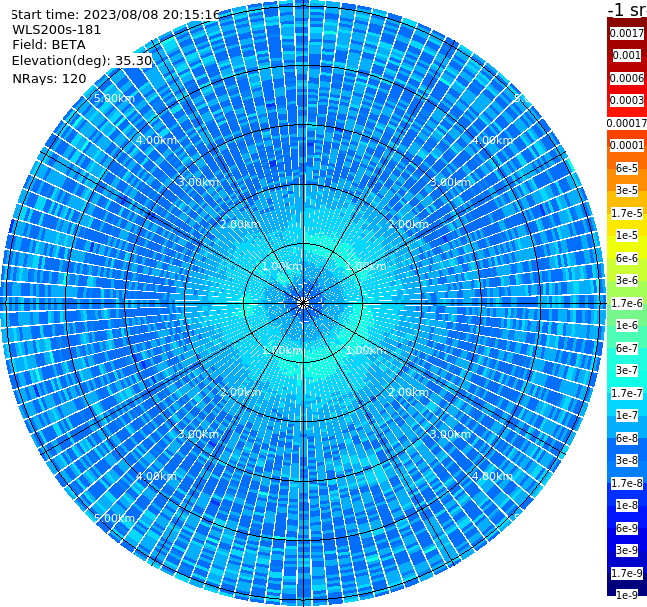This screenshot has width=647, height=607.
Task: Click the 3e-5 colorbar label
Action: click(627, 190)
